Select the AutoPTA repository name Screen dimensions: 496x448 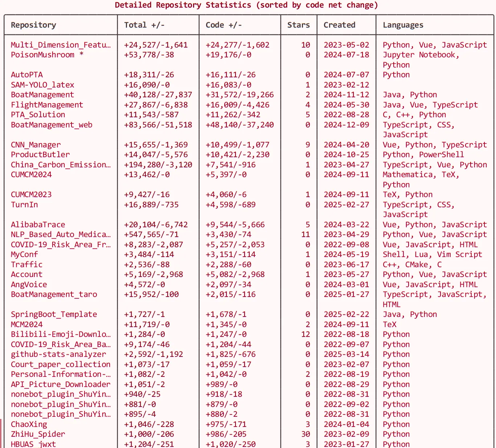tap(27, 75)
